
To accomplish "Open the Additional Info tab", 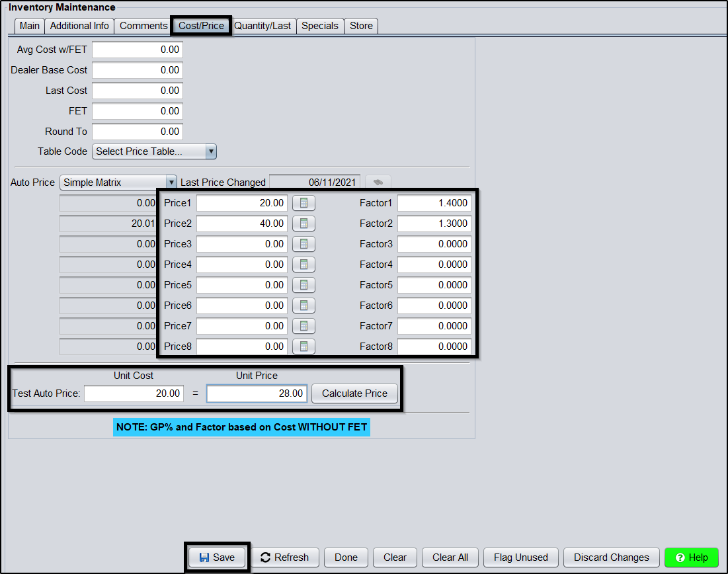I will tap(79, 26).
